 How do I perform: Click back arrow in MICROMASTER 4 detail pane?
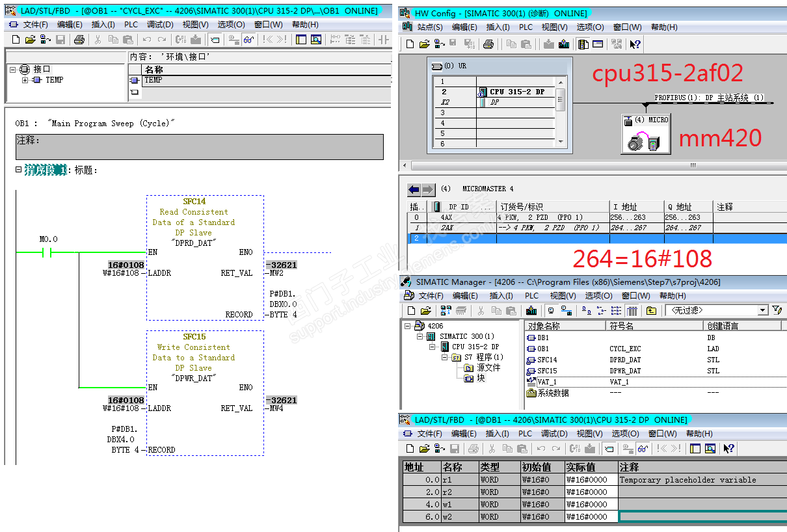pos(414,189)
